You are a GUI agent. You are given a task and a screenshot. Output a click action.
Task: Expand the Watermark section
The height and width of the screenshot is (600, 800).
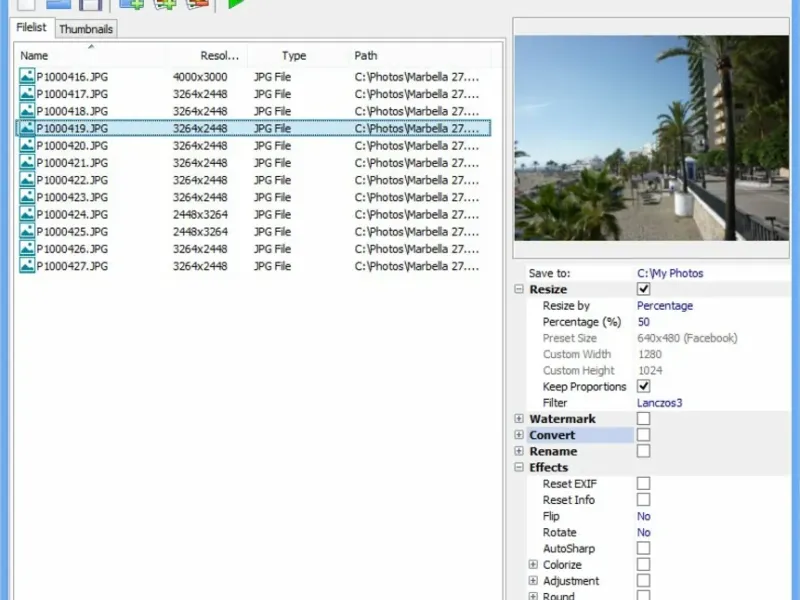pyautogui.click(x=519, y=419)
